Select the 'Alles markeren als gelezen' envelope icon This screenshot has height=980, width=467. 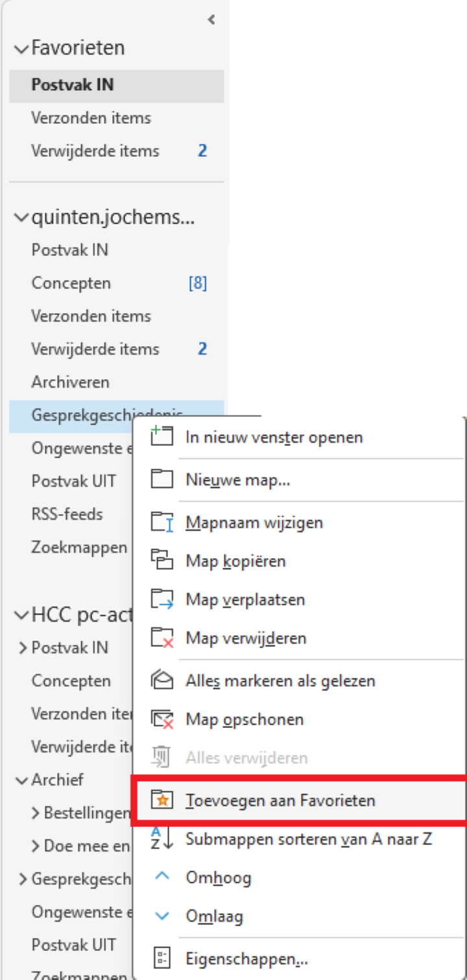(x=162, y=681)
